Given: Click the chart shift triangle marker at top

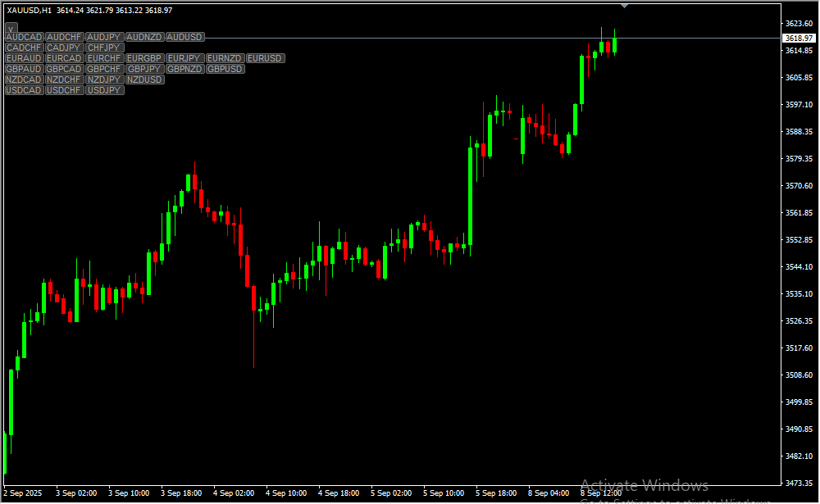Looking at the screenshot, I should tap(625, 6).
